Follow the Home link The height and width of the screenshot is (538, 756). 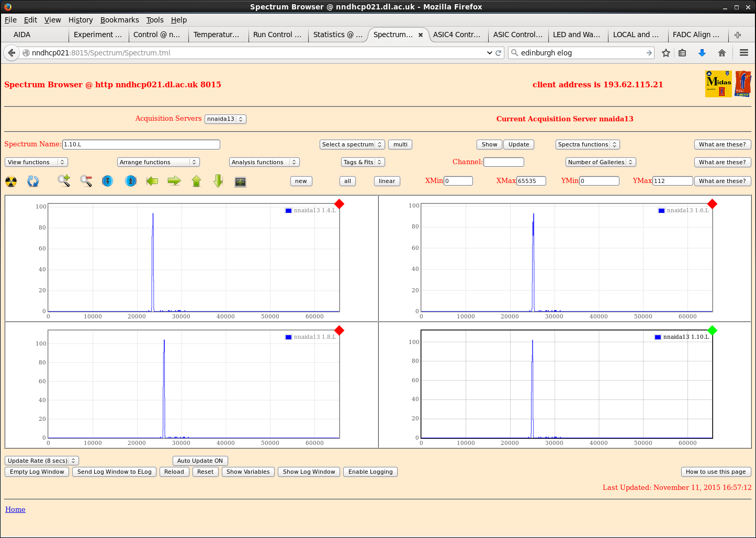pyautogui.click(x=15, y=509)
